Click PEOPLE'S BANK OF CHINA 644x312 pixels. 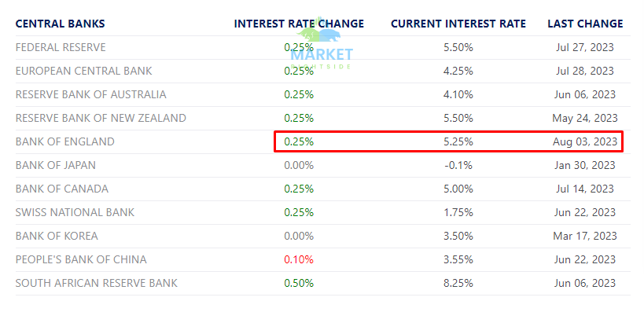[81, 260]
